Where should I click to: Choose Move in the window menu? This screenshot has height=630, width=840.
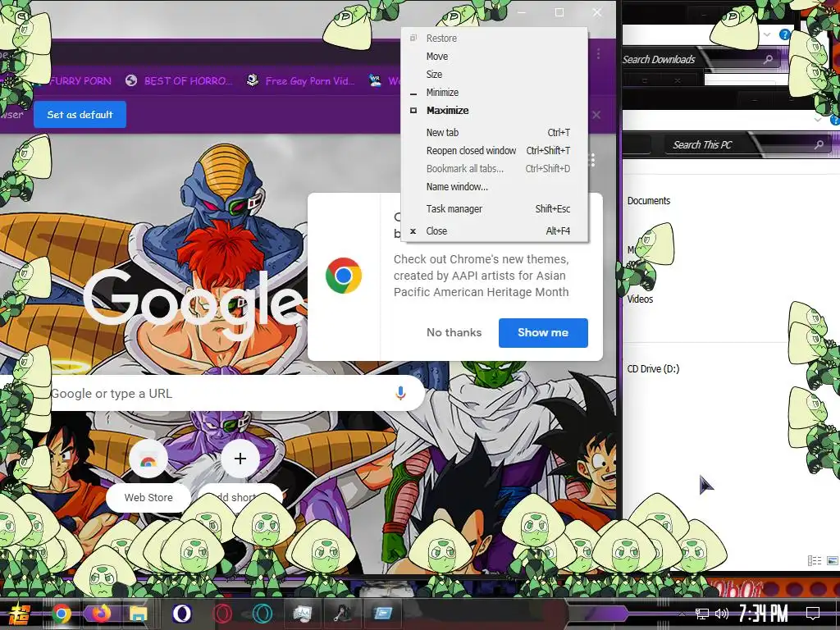click(x=493, y=57)
